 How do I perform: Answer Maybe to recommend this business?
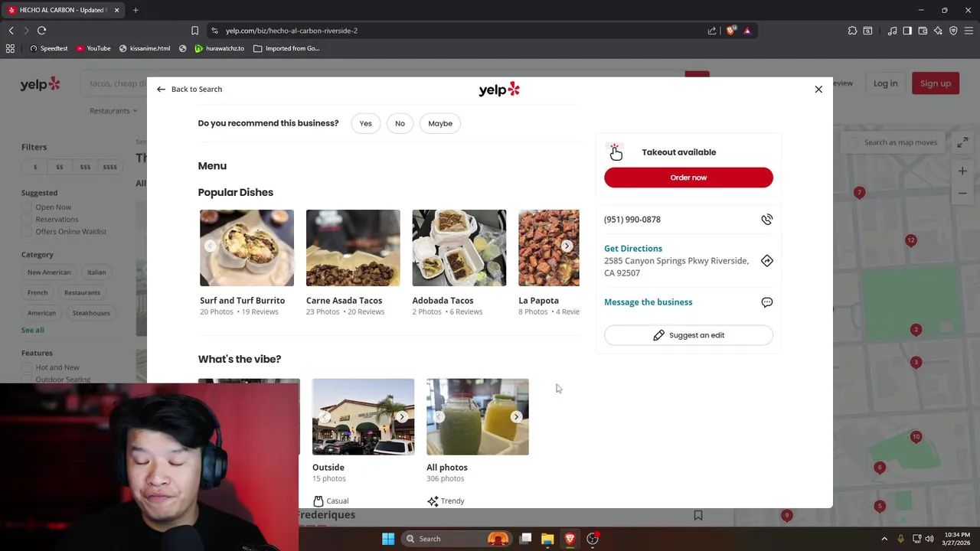click(x=440, y=123)
